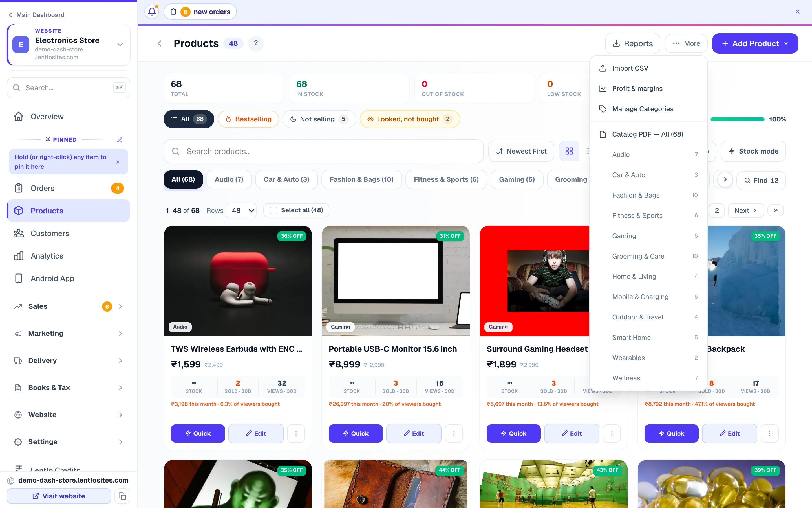Enable the Looked, not bought filter

pos(410,119)
